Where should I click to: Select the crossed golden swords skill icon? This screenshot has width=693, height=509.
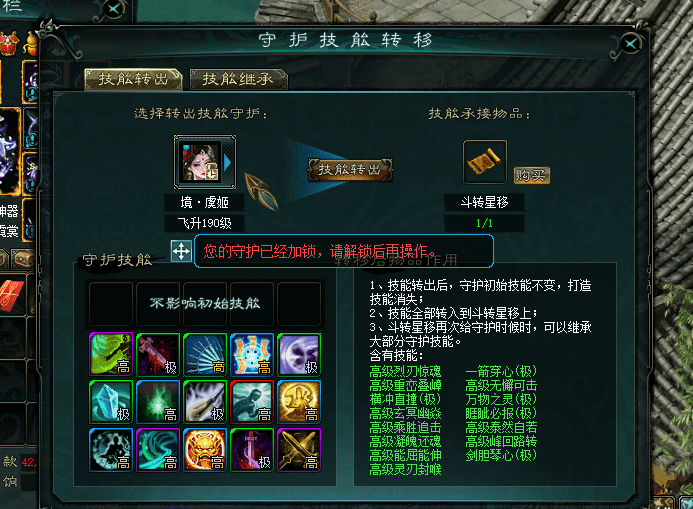coord(299,449)
